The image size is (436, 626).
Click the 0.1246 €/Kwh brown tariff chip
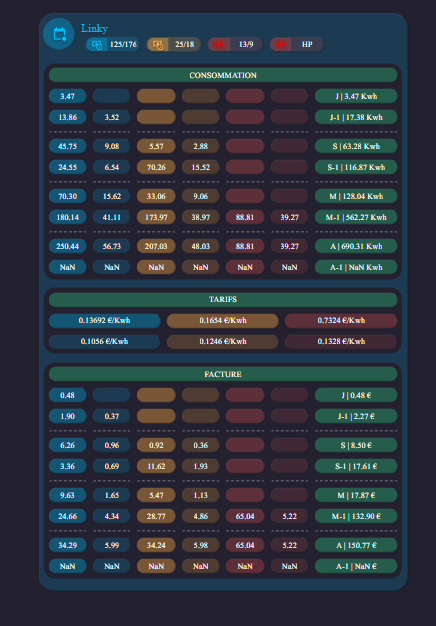coord(223,342)
